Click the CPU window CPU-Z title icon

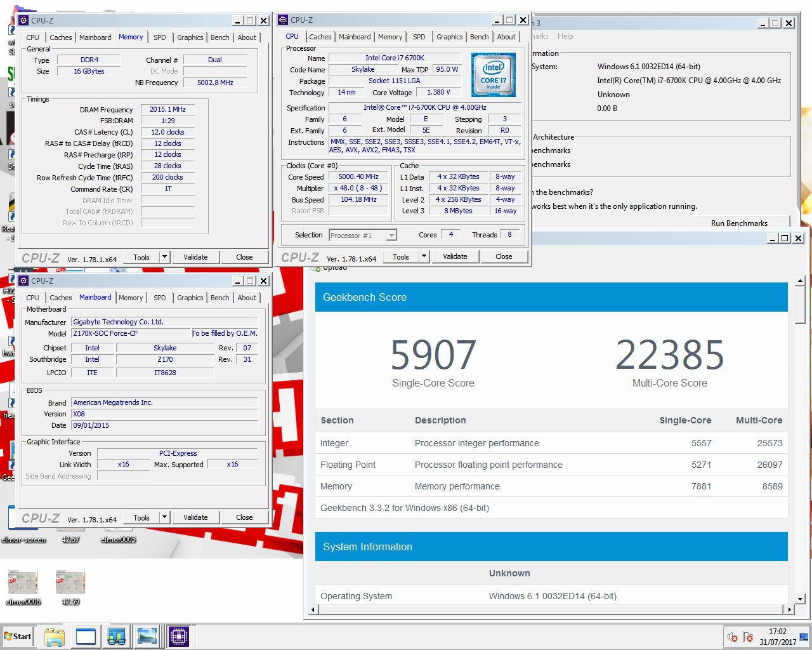pyautogui.click(x=283, y=20)
